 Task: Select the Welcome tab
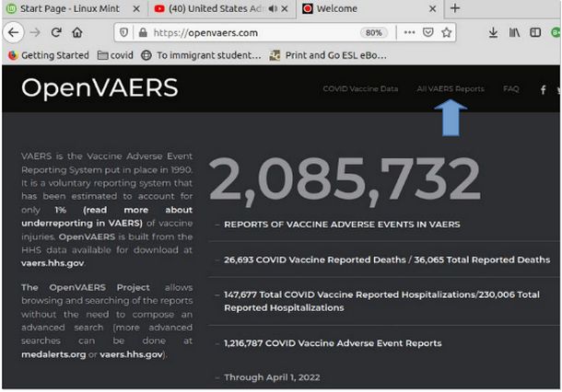click(369, 8)
